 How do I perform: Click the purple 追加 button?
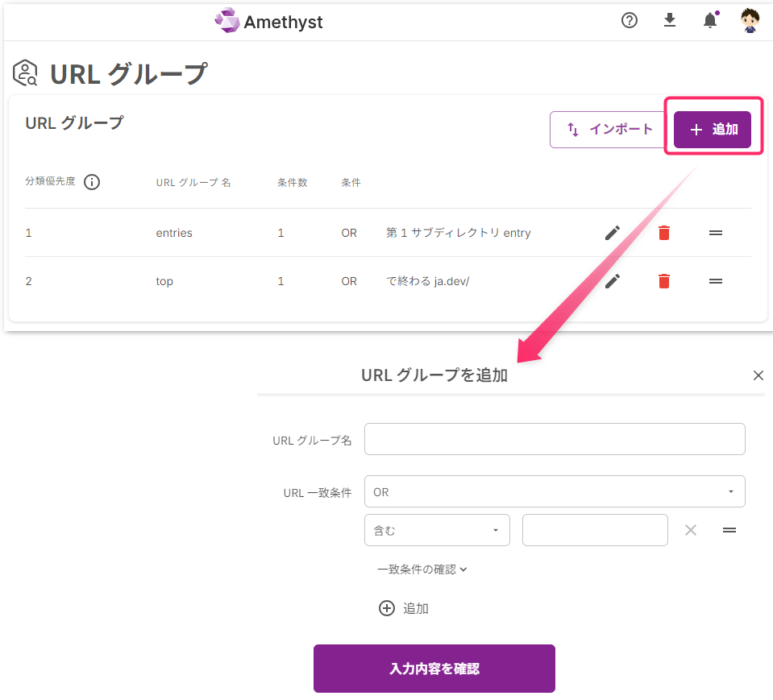pos(713,130)
